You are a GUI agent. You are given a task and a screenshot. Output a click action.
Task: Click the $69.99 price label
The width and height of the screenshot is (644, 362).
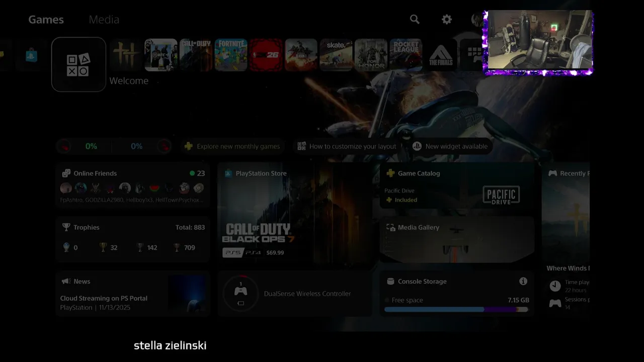tap(275, 252)
